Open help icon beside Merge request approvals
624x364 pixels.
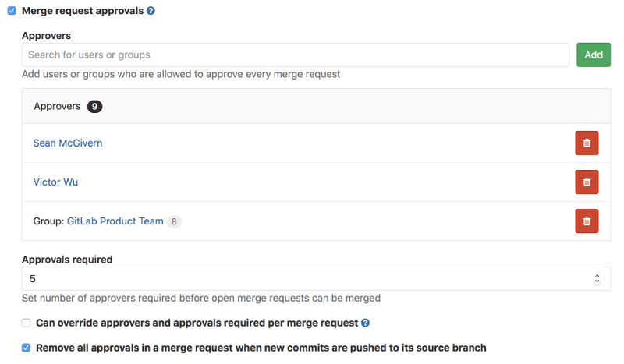151,11
